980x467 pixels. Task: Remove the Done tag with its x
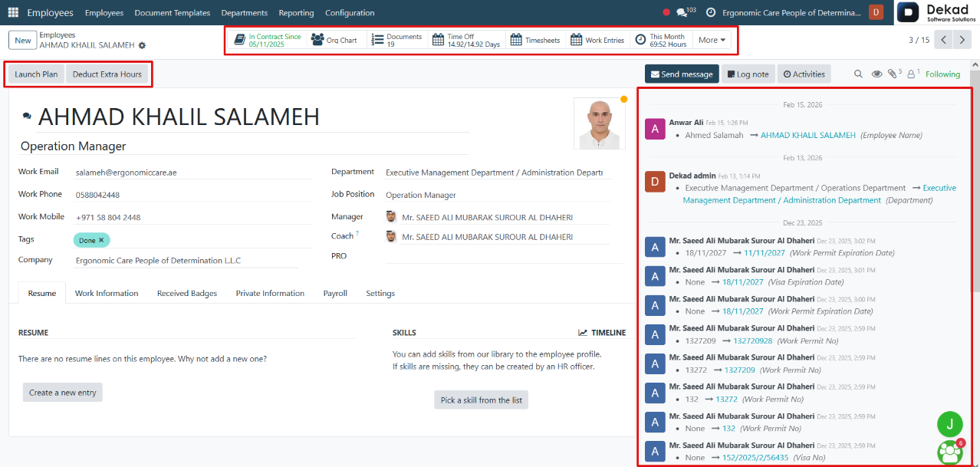(x=100, y=240)
